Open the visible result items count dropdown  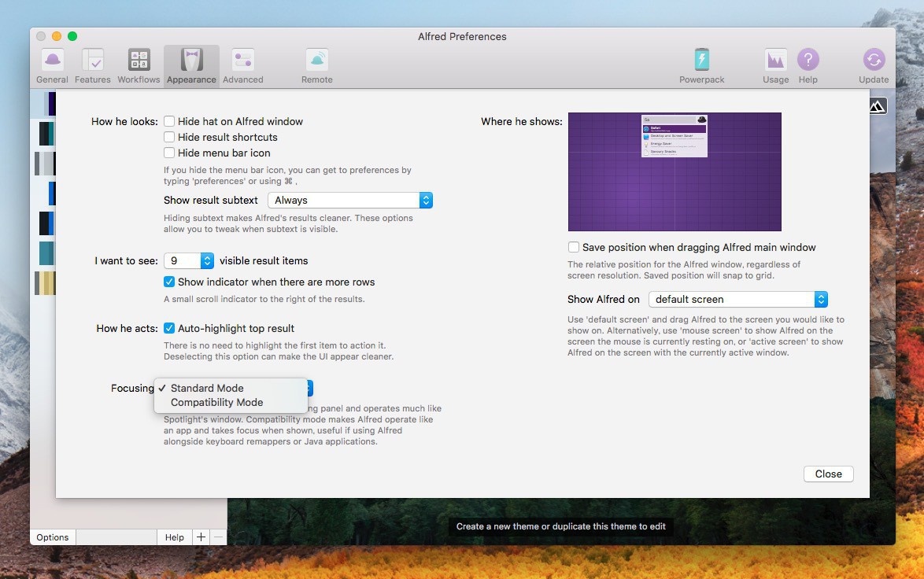tap(189, 261)
